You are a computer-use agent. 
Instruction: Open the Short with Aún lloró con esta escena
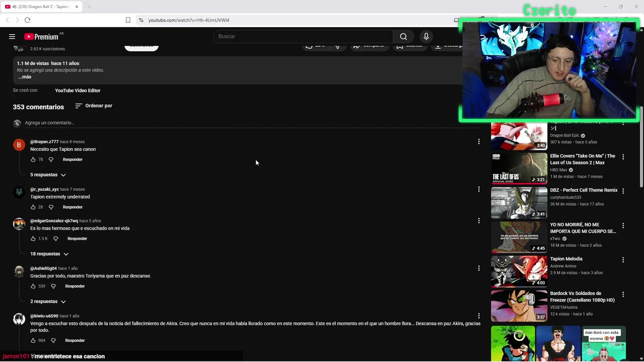[x=604, y=343]
